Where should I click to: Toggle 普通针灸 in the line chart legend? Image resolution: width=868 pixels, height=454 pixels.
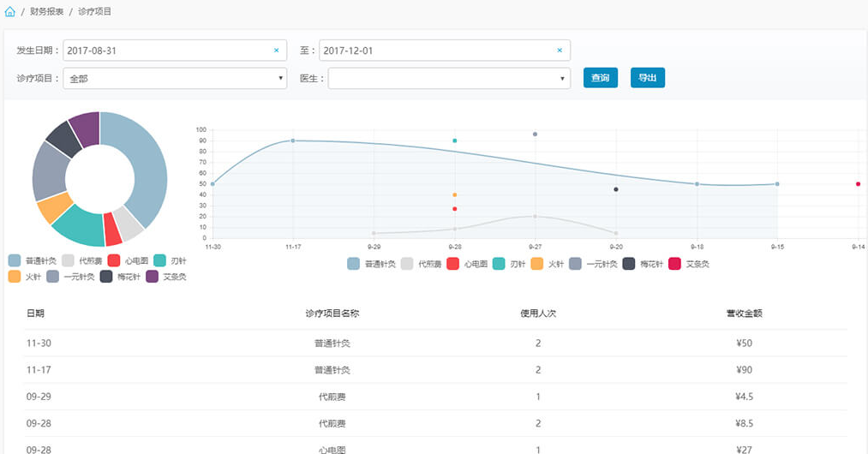click(371, 264)
